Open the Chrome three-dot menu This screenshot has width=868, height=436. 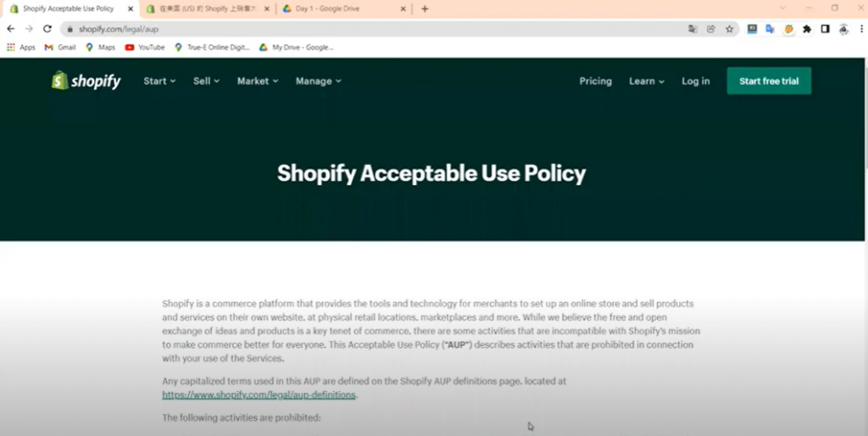pos(860,29)
